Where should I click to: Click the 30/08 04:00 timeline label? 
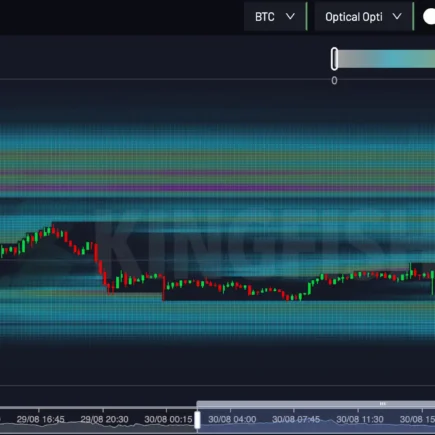[232, 419]
